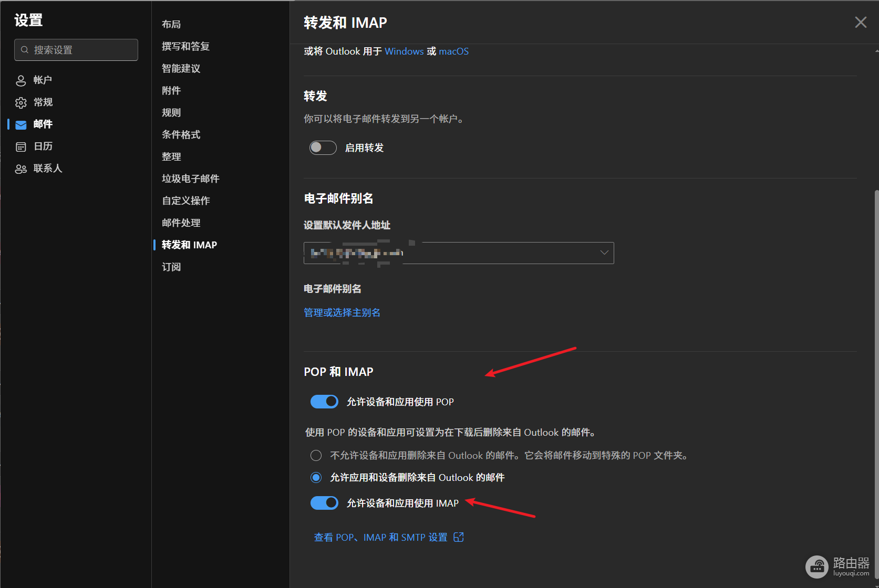This screenshot has height=588, width=879.
Task: Click the 电子邮件别名 section heading above 设置默认发件人地址
Action: tap(338, 198)
